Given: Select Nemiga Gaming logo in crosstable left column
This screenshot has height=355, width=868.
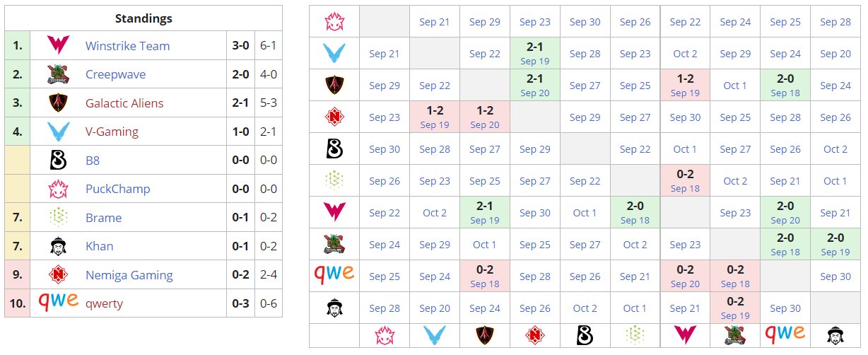Looking at the screenshot, I should click(x=334, y=117).
